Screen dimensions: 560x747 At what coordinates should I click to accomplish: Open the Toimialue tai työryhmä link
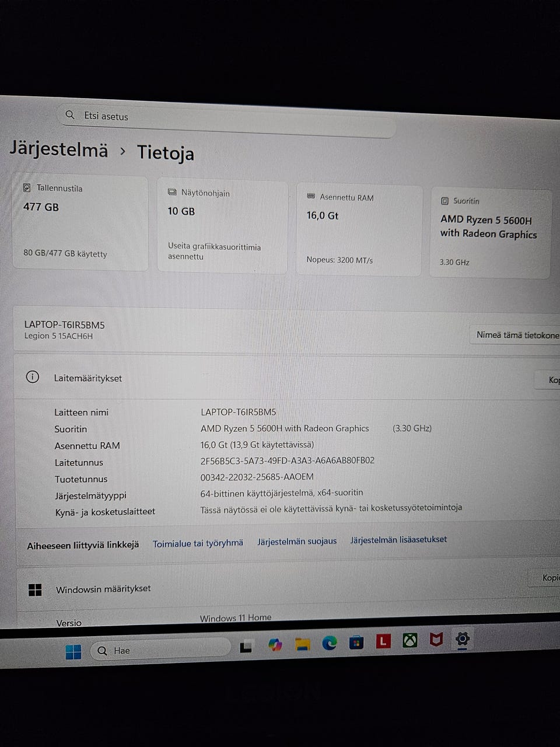[198, 543]
